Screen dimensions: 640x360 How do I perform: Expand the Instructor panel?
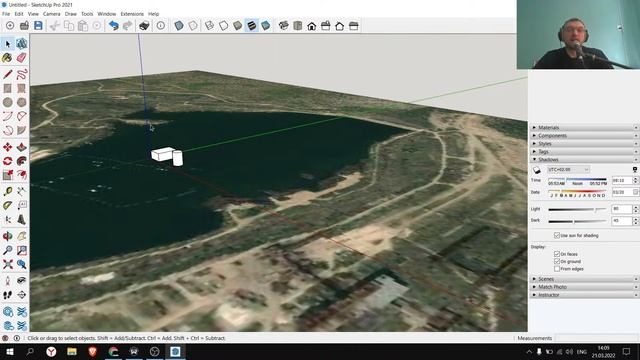pos(584,295)
